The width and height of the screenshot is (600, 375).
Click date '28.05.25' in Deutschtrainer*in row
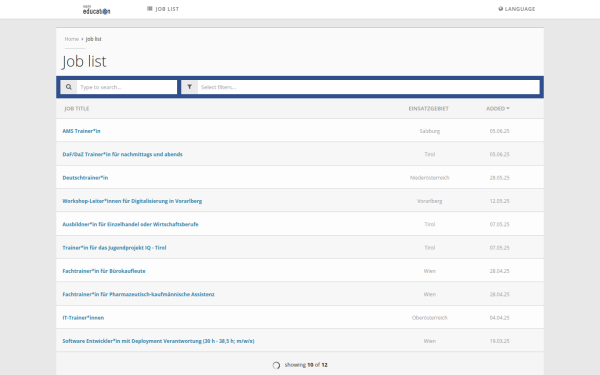pos(499,178)
